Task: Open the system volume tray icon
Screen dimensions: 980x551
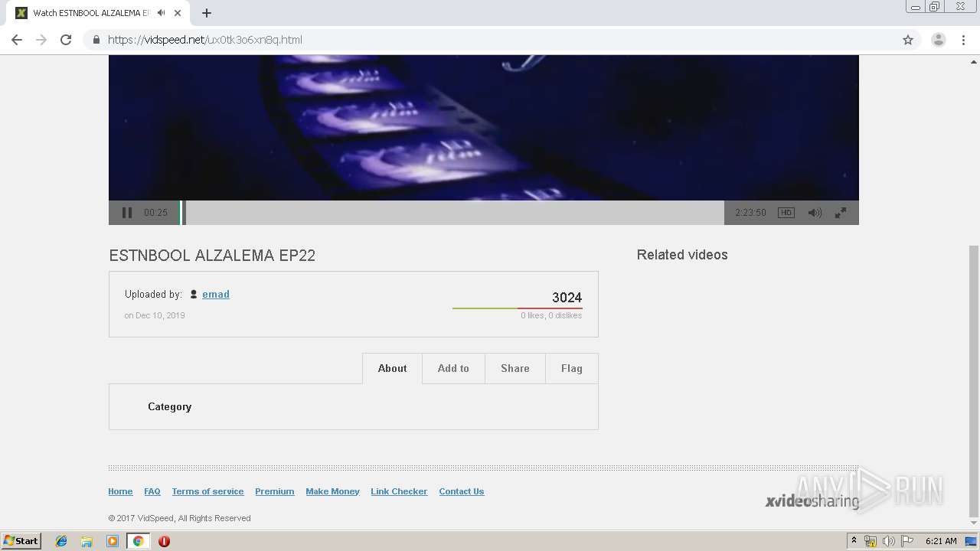Action: [x=889, y=541]
